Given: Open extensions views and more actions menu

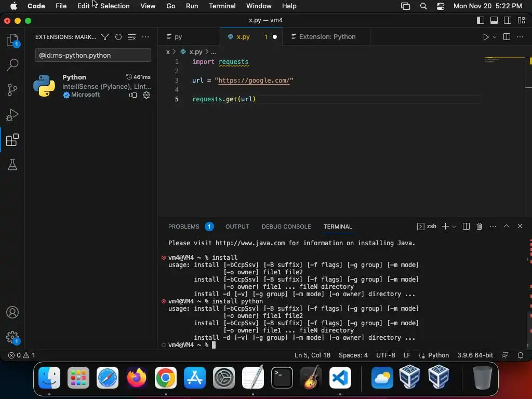Looking at the screenshot, I should (145, 37).
